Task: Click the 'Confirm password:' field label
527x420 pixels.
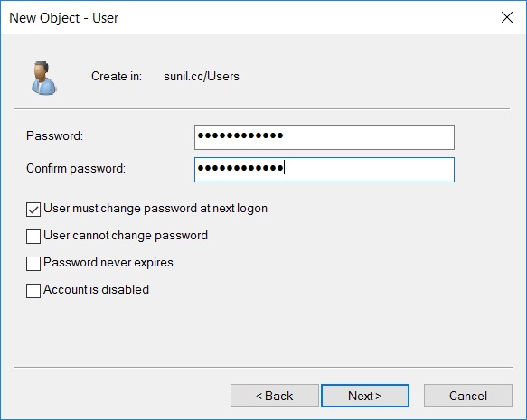Action: (x=76, y=169)
